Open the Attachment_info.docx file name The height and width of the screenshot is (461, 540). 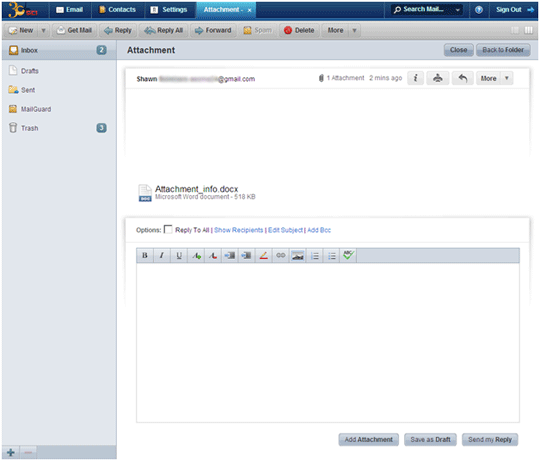(x=196, y=189)
